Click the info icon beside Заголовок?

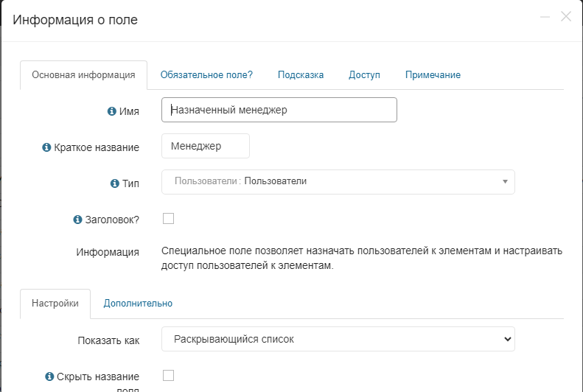pos(77,220)
